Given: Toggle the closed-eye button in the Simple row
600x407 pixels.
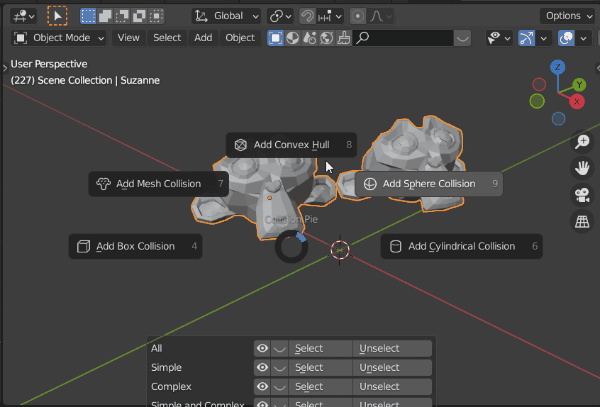Looking at the screenshot, I should pyautogui.click(x=280, y=368).
